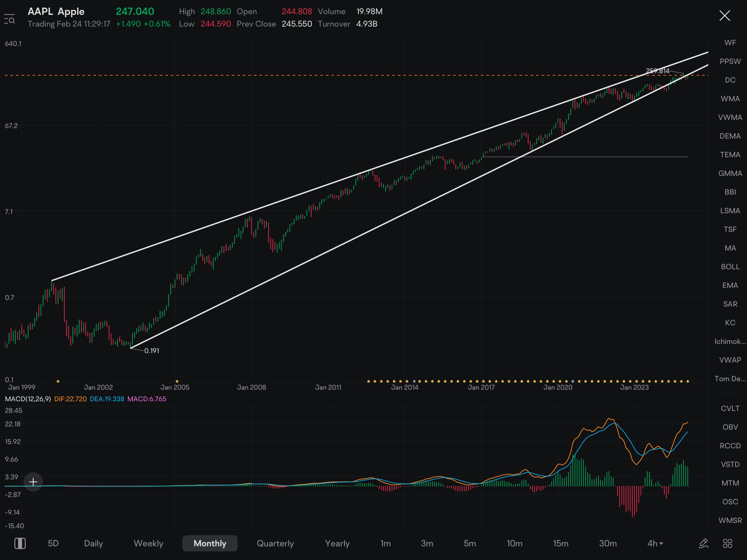Enable the DEMA indicator
The image size is (747, 560).
[x=730, y=136]
